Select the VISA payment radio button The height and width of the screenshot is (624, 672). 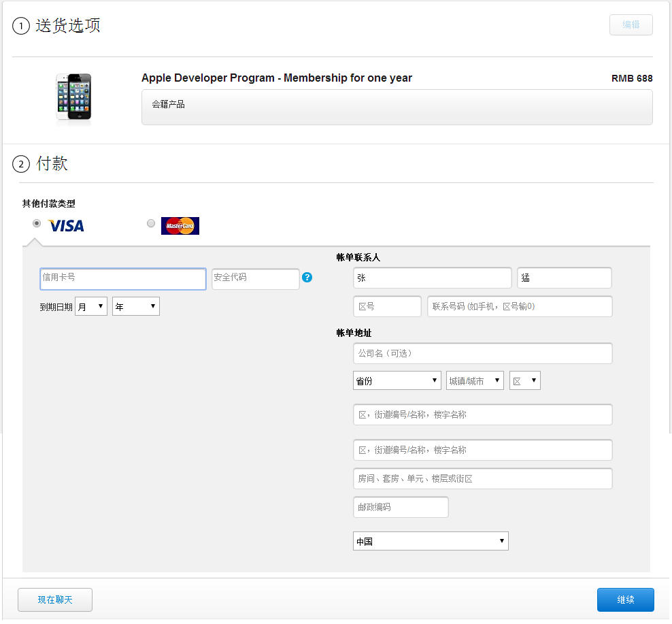coord(37,223)
